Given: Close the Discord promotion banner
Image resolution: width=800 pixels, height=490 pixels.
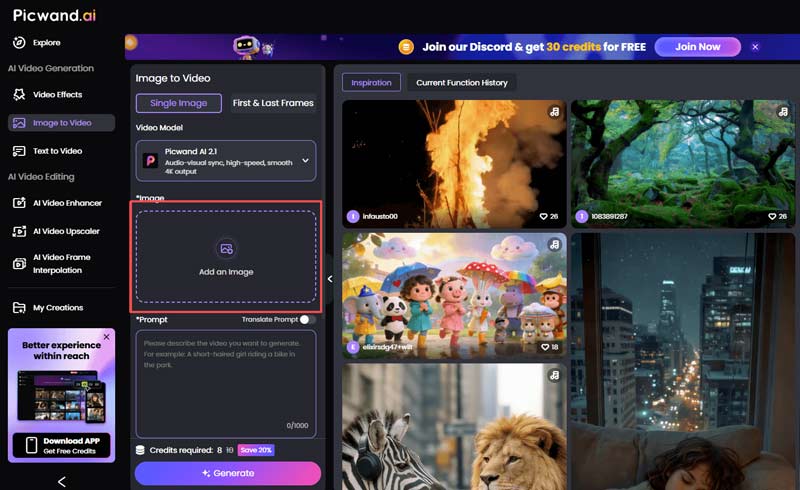Looking at the screenshot, I should pyautogui.click(x=755, y=47).
